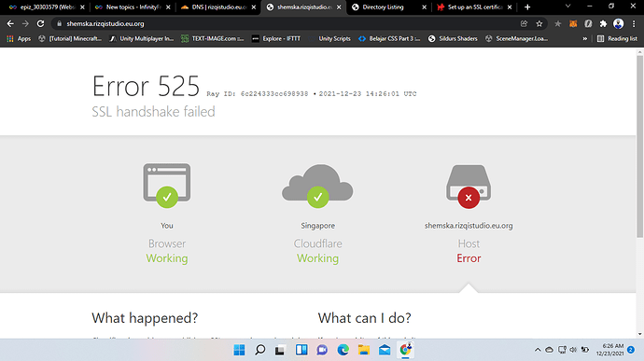
Task: Open Windows Search from the taskbar
Action: pos(260,350)
